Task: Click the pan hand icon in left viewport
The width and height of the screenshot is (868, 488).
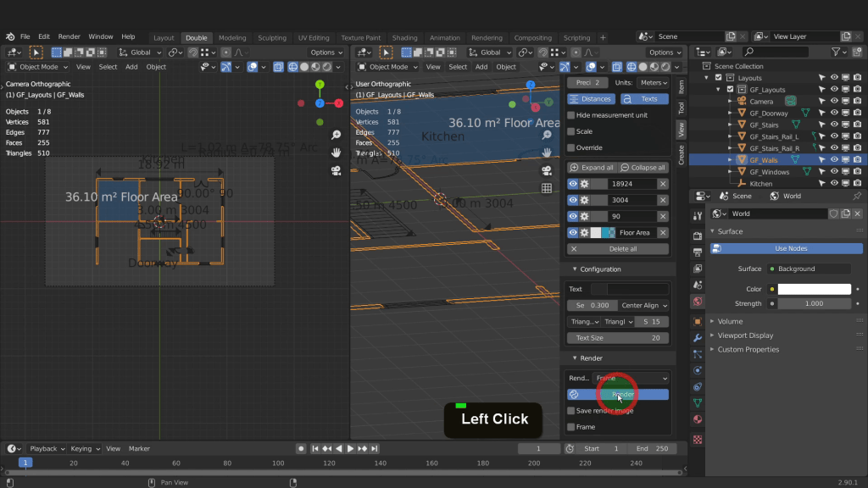Action: click(337, 152)
